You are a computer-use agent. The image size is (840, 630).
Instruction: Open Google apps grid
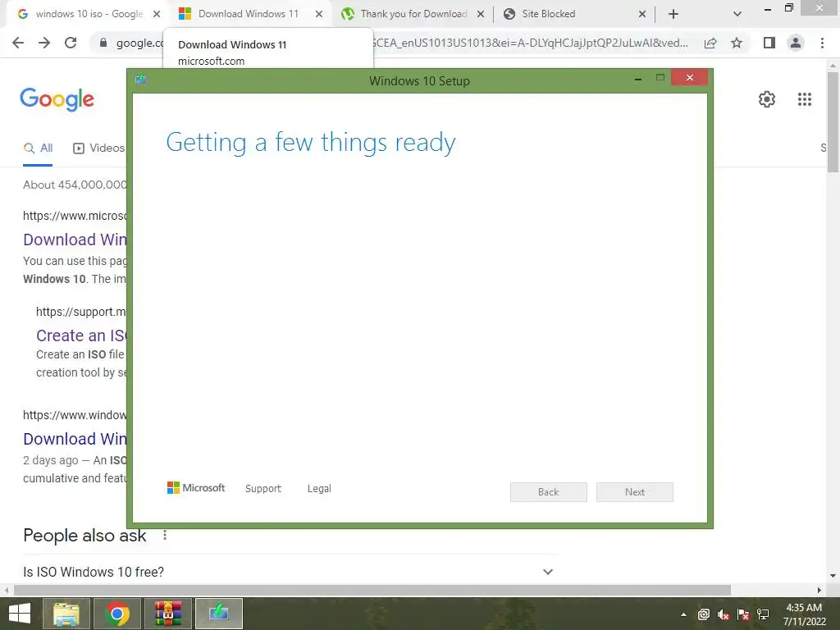click(805, 99)
